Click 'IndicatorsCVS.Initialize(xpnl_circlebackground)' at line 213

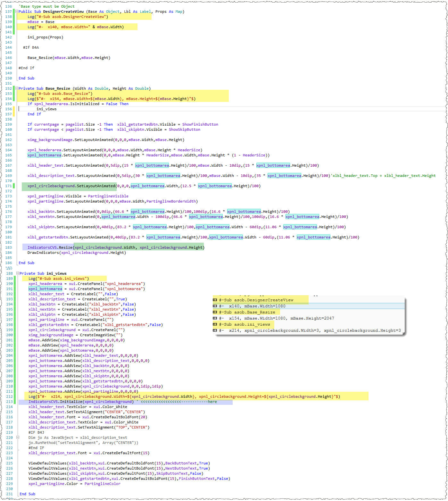coord(81,402)
